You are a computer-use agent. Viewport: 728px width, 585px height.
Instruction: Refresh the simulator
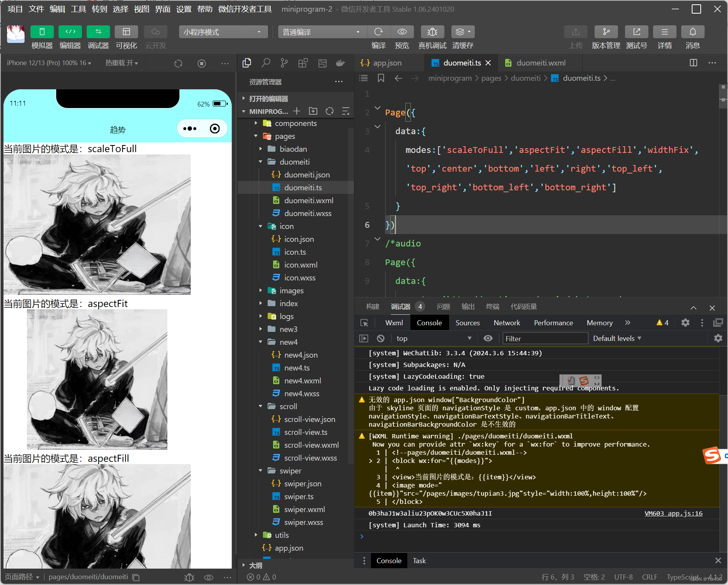(x=178, y=63)
